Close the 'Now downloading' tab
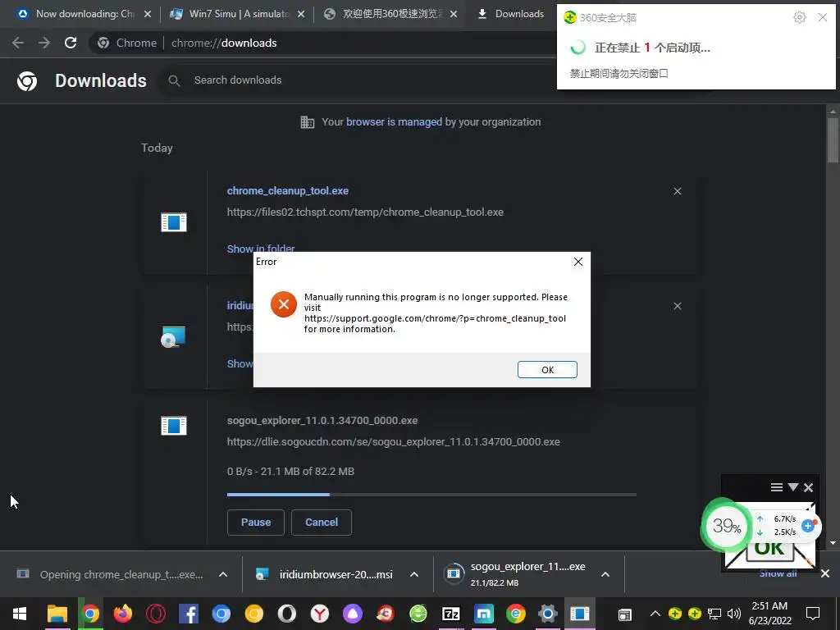Screen dimensions: 840x630 click(148, 14)
